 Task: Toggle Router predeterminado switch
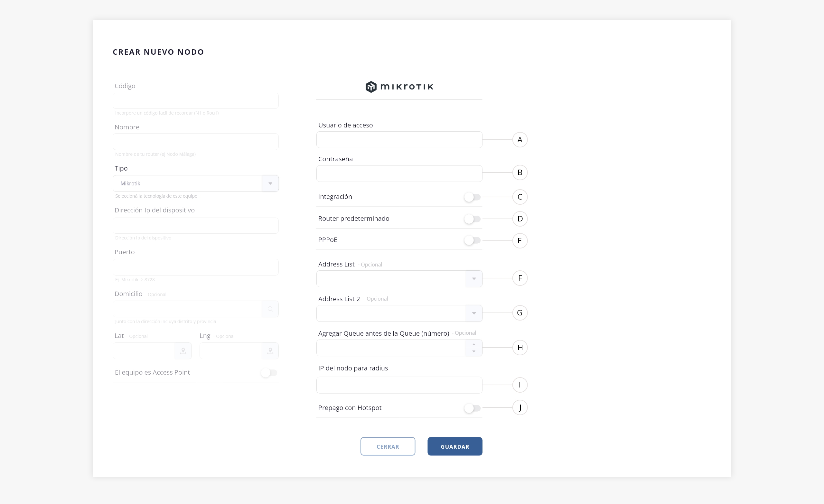(472, 219)
